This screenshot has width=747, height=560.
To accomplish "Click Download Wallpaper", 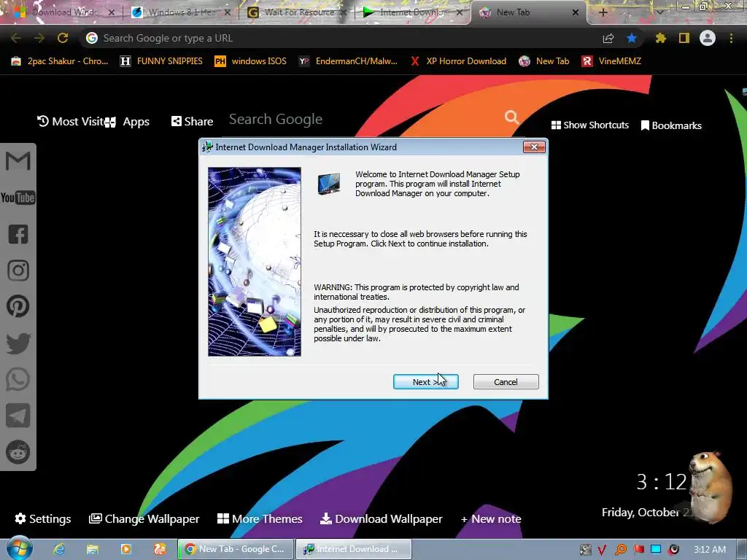I will click(381, 518).
